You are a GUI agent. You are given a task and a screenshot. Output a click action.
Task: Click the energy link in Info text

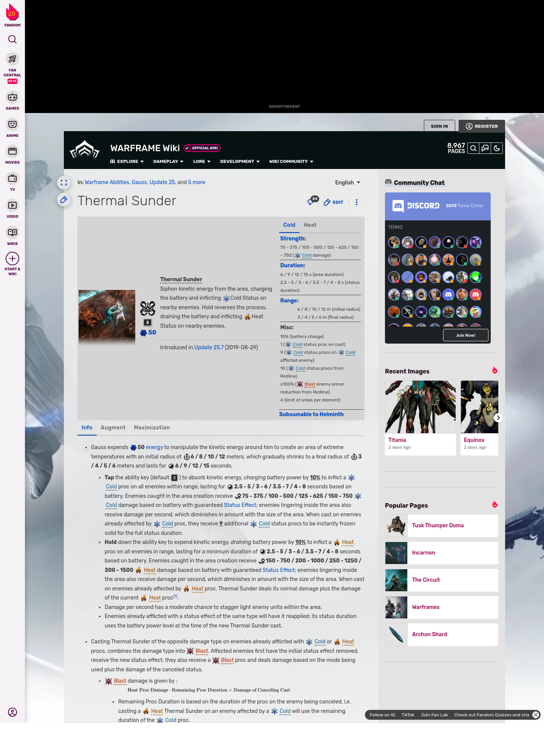pos(154,447)
